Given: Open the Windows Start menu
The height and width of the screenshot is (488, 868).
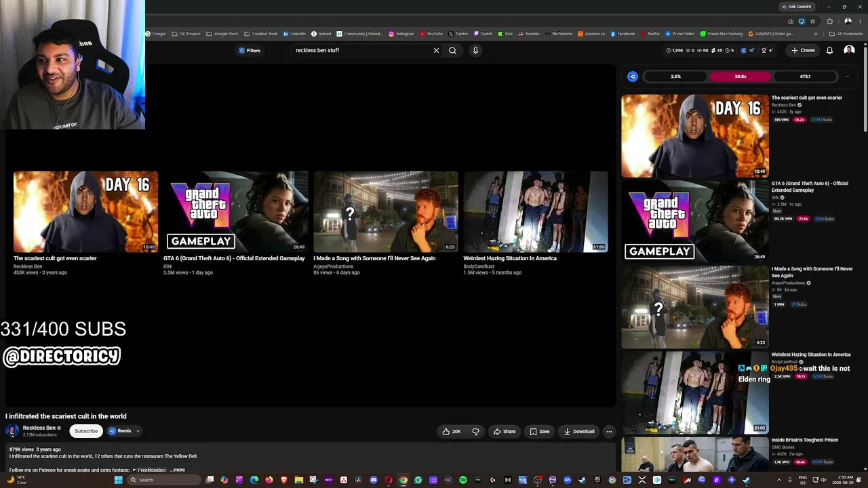Looking at the screenshot, I should (119, 480).
